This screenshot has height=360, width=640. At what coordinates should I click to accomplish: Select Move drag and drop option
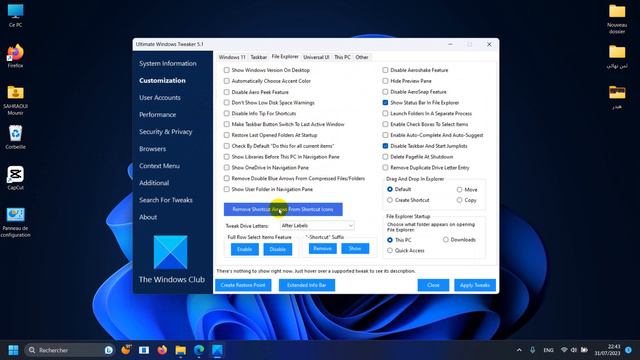pyautogui.click(x=460, y=189)
